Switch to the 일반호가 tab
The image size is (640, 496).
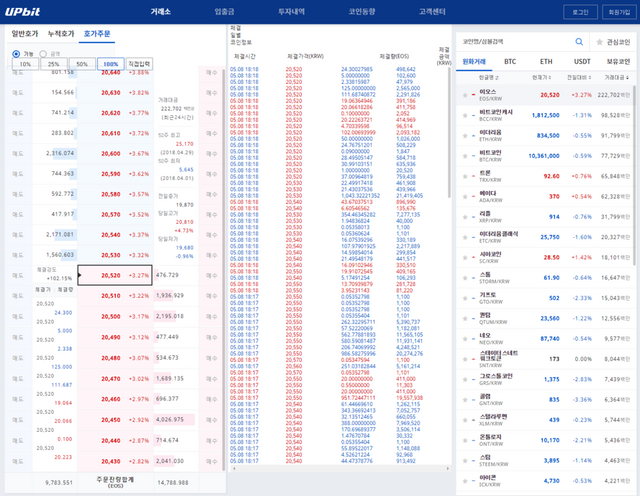click(x=25, y=34)
